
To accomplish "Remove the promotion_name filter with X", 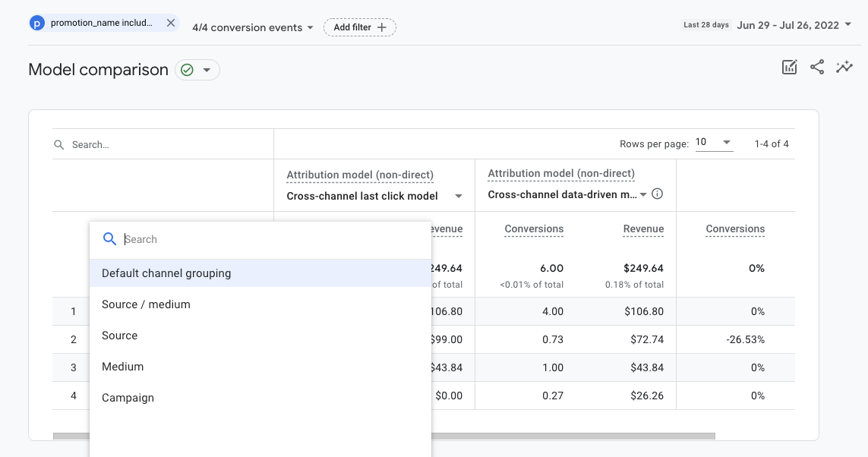I will [171, 24].
